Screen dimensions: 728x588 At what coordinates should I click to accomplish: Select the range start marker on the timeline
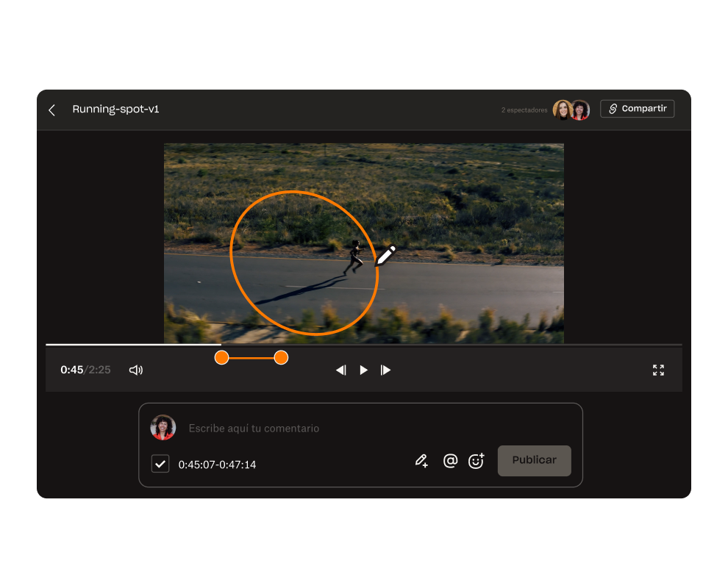point(221,357)
